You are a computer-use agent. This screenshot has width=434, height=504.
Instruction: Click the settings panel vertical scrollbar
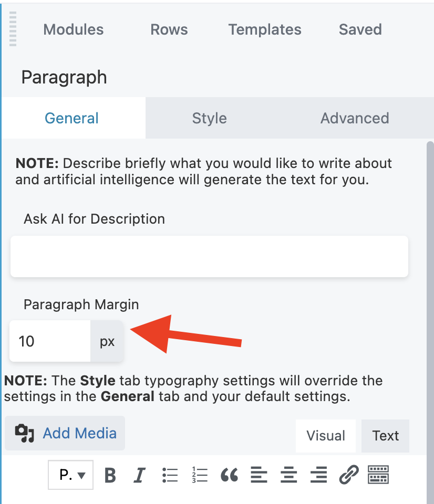point(430,262)
